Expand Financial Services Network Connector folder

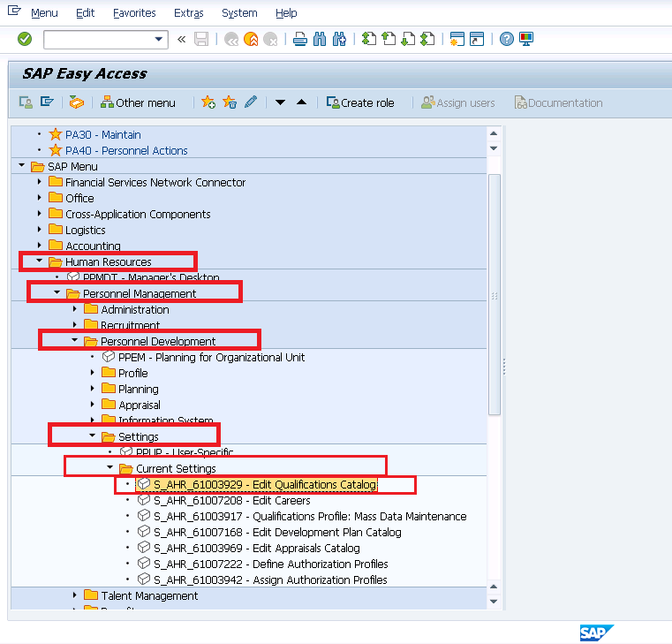(x=40, y=182)
